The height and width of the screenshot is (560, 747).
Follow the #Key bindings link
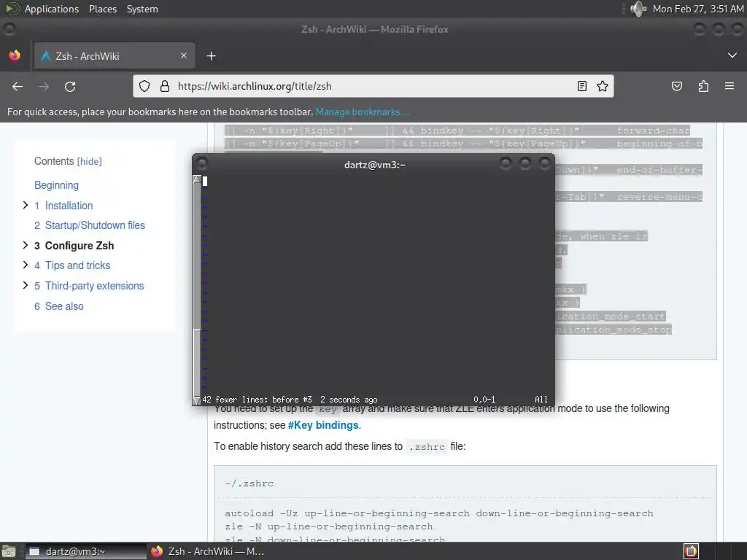click(323, 425)
